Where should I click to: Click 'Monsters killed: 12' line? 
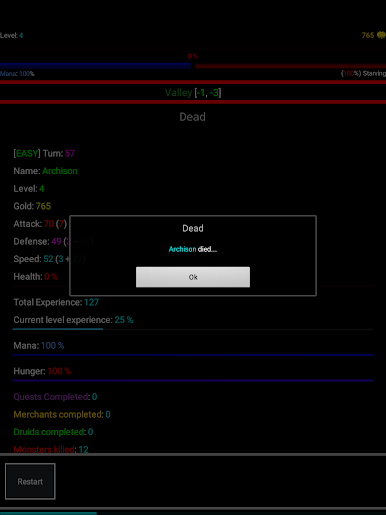point(51,449)
